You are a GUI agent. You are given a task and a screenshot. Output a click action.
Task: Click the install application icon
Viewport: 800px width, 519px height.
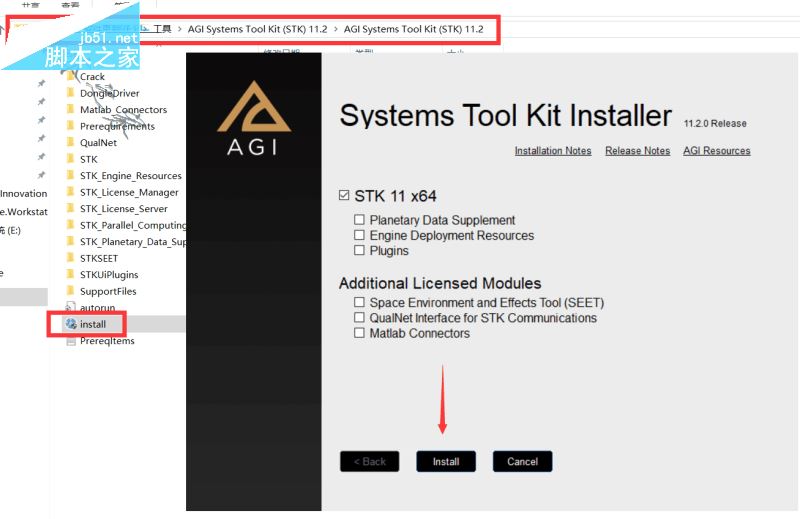pos(71,324)
